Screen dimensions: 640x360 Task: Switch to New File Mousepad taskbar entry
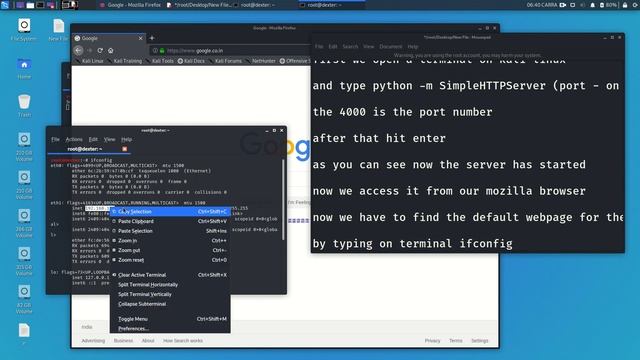(199, 5)
